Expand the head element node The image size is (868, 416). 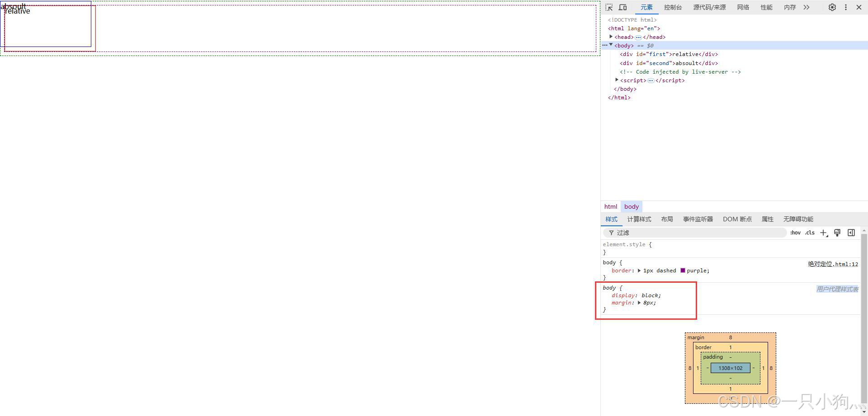pos(611,37)
